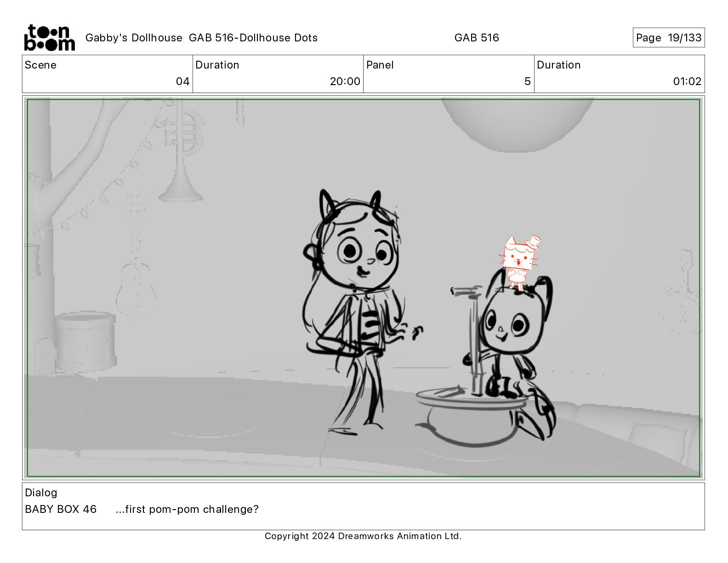Click the storyboard panel thumbnail image
The width and height of the screenshot is (728, 563).
coord(364,288)
